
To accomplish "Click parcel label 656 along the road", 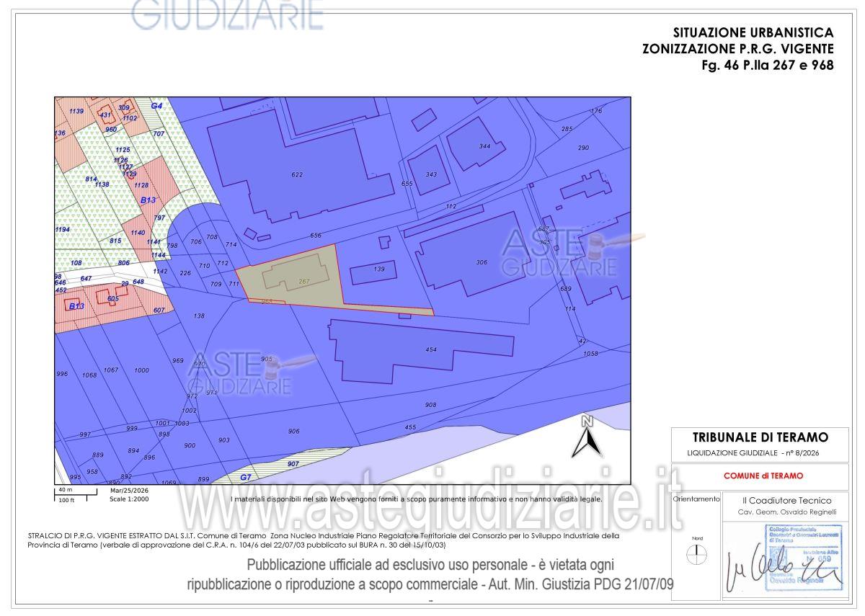I will point(316,236).
